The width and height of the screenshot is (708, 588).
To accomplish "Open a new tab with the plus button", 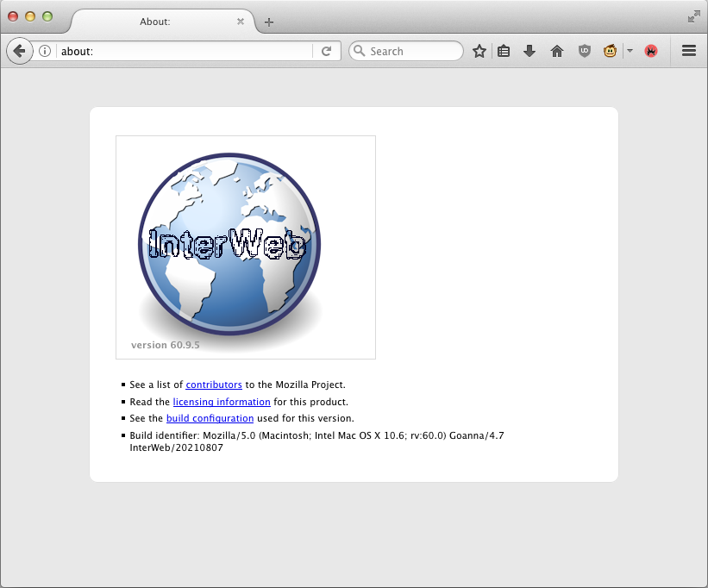I will point(268,22).
